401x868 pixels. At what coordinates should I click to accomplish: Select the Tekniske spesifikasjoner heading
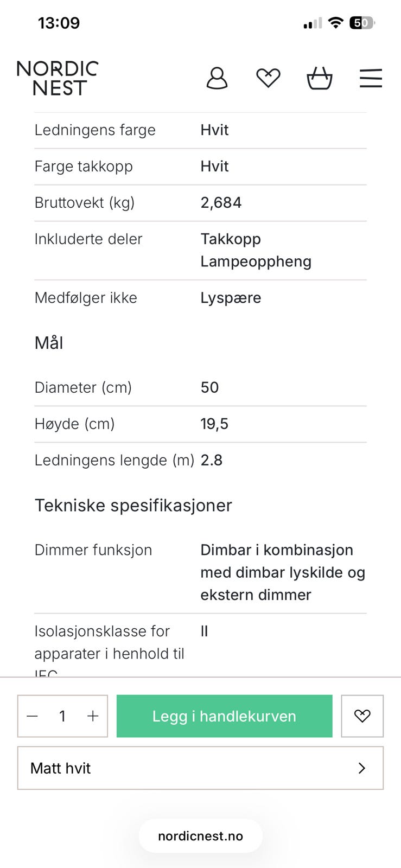(x=133, y=505)
